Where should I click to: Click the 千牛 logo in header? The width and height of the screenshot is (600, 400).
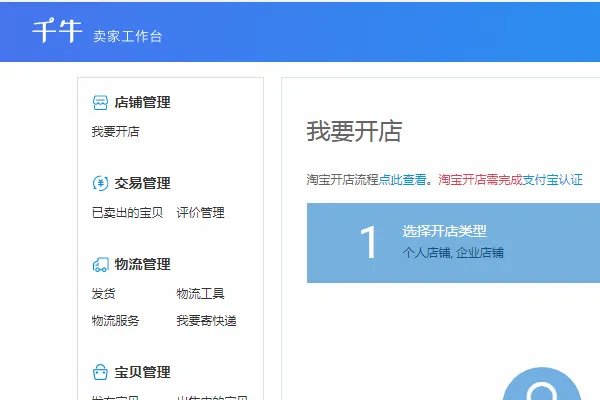(x=57, y=31)
